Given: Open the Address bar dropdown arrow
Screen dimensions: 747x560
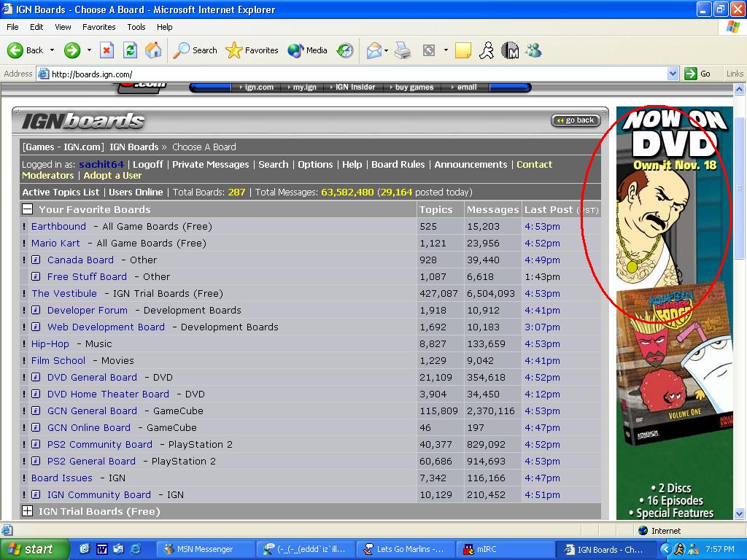Looking at the screenshot, I should pos(673,74).
